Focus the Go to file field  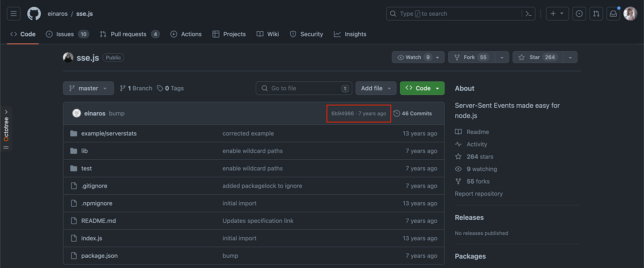304,88
